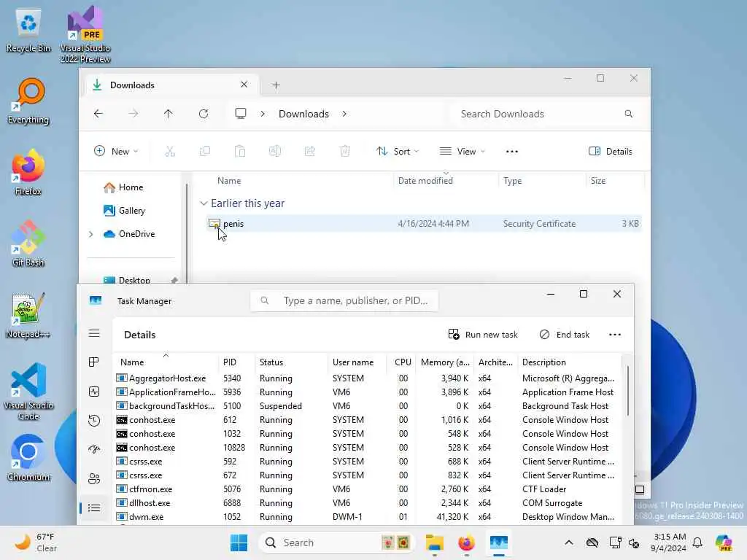Viewport: 747px width, 560px height.
Task: Select dllhost.exe process row
Action: pos(367,503)
